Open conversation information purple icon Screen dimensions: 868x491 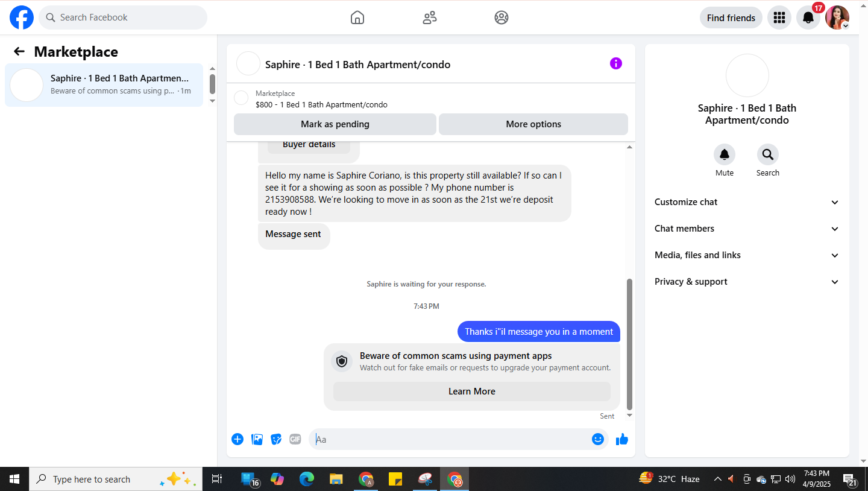616,63
